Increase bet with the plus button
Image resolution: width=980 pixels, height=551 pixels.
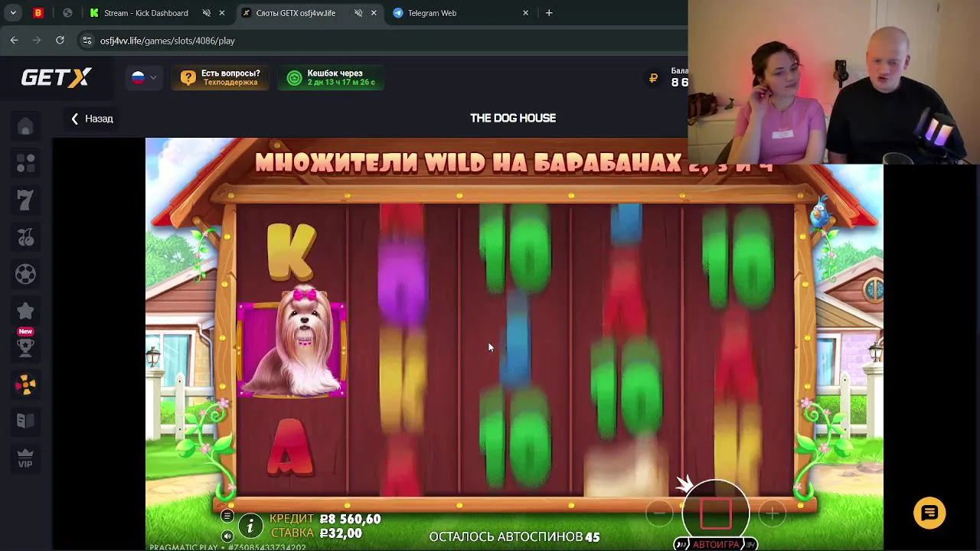(x=772, y=514)
